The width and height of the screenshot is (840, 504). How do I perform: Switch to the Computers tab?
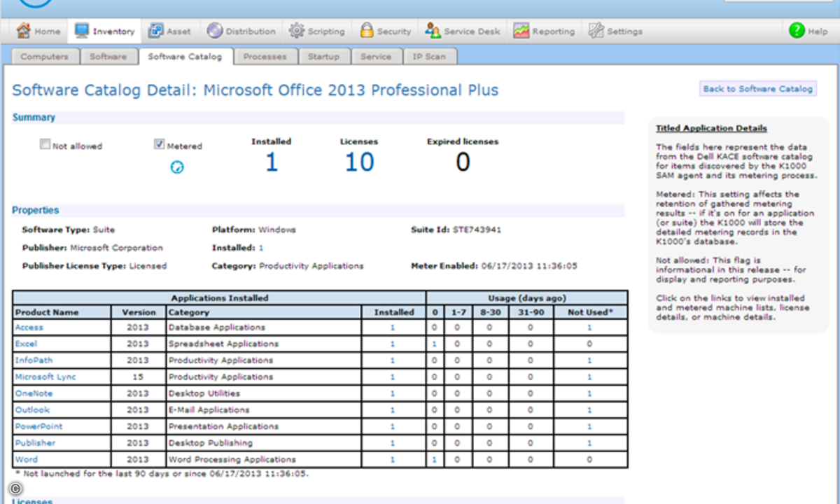coord(45,57)
